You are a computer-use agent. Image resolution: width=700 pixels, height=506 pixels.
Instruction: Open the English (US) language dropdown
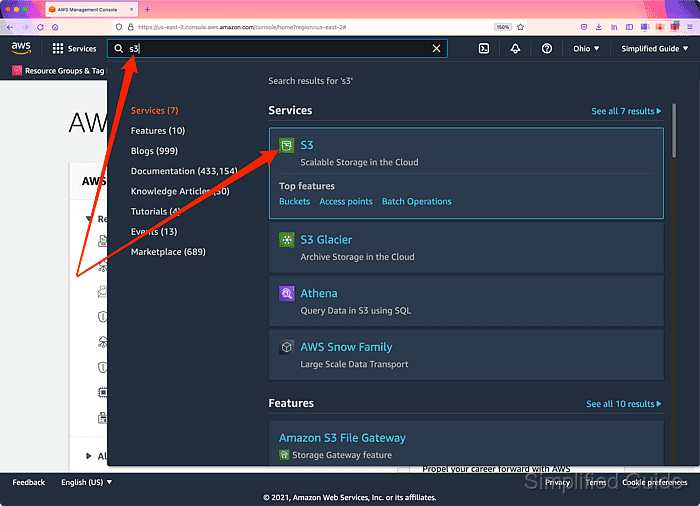pos(87,482)
